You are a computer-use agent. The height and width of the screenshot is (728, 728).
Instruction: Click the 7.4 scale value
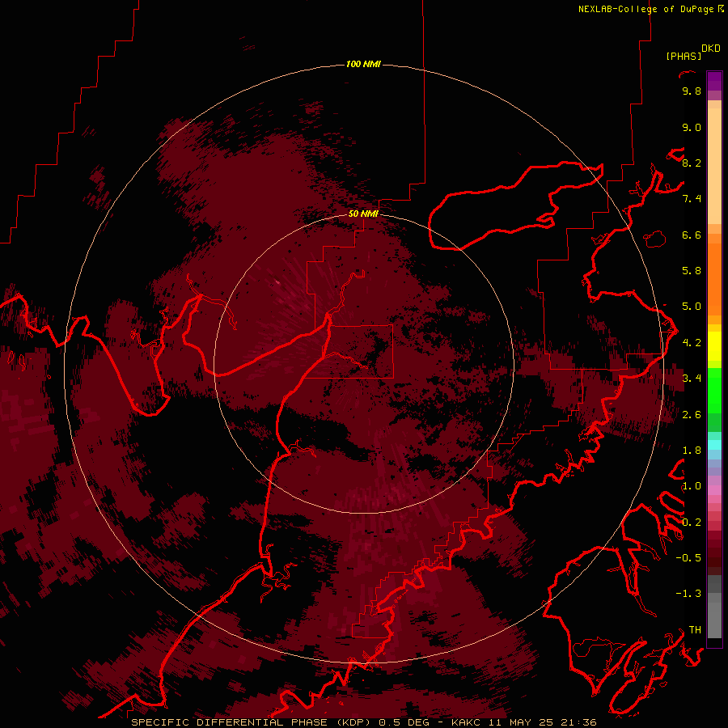692,199
